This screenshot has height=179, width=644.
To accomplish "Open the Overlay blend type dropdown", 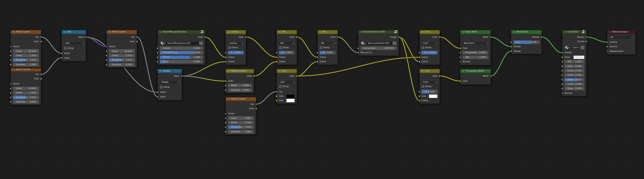I will pos(236,43).
